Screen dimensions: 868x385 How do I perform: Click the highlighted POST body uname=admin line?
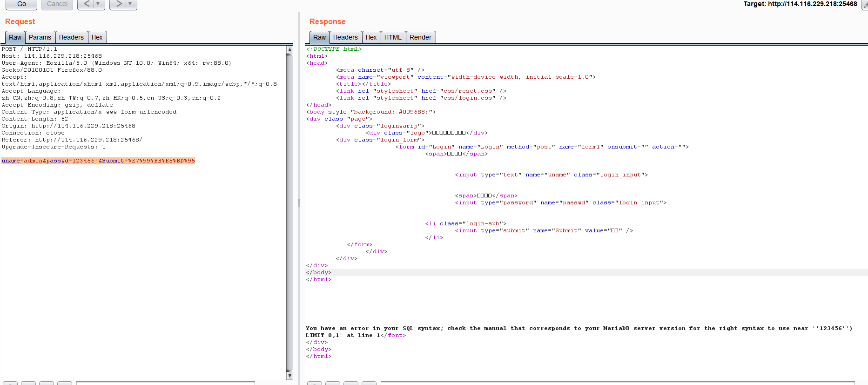(98, 161)
